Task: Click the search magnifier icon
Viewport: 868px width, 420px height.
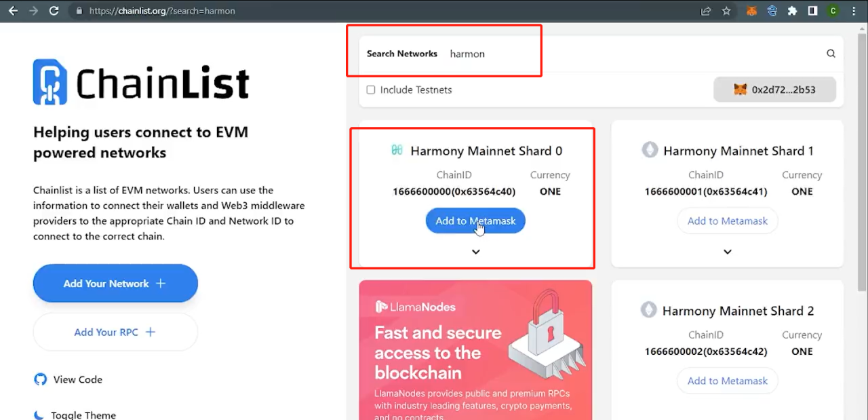Action: coord(831,54)
